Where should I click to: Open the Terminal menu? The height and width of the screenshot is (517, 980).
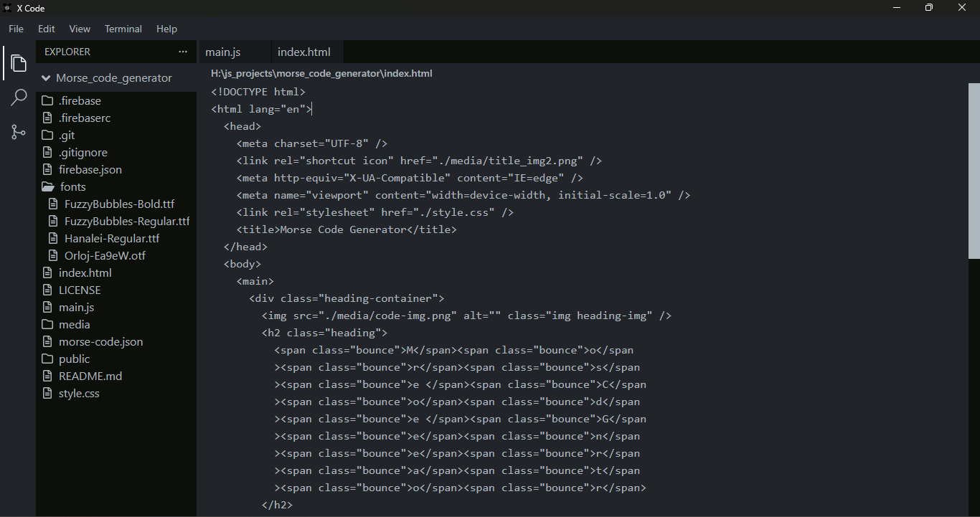point(123,29)
